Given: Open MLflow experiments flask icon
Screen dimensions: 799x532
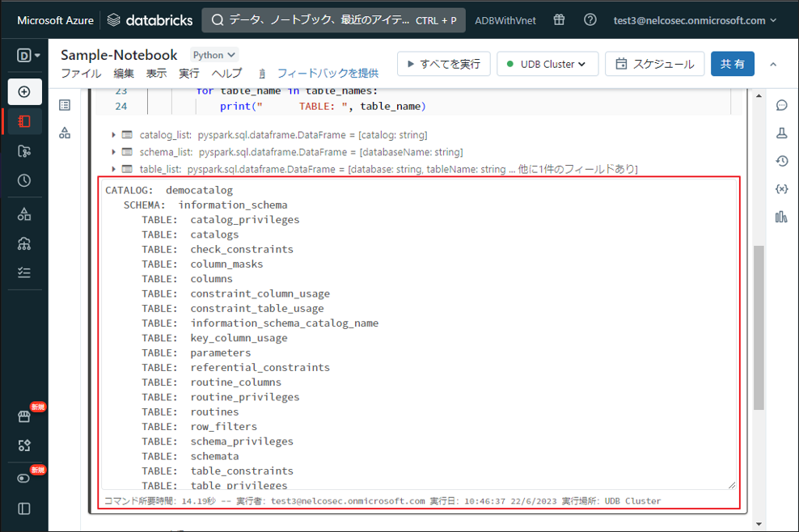Looking at the screenshot, I should (x=781, y=133).
